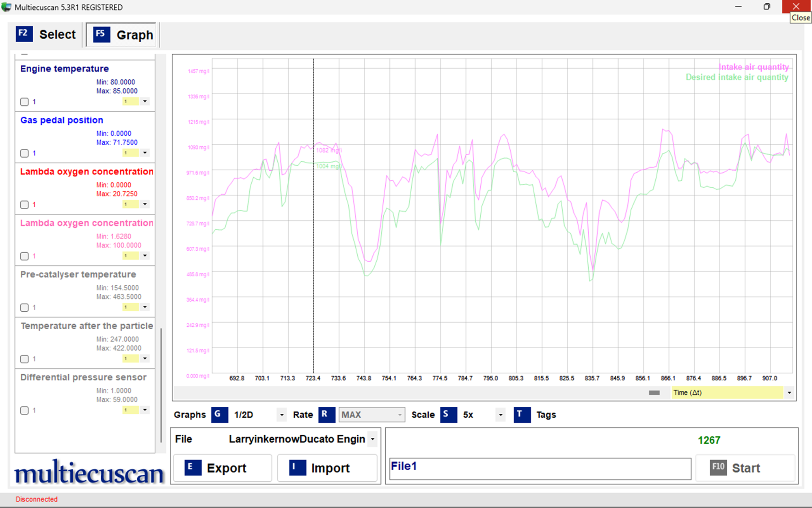Click the R Rate shortcut icon
This screenshot has width=812, height=508.
(326, 415)
